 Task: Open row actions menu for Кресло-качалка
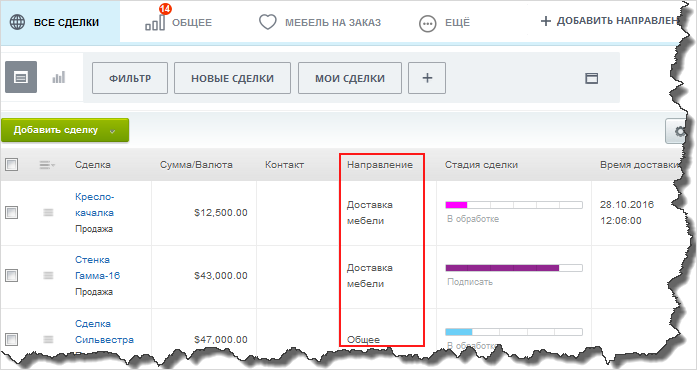click(48, 213)
